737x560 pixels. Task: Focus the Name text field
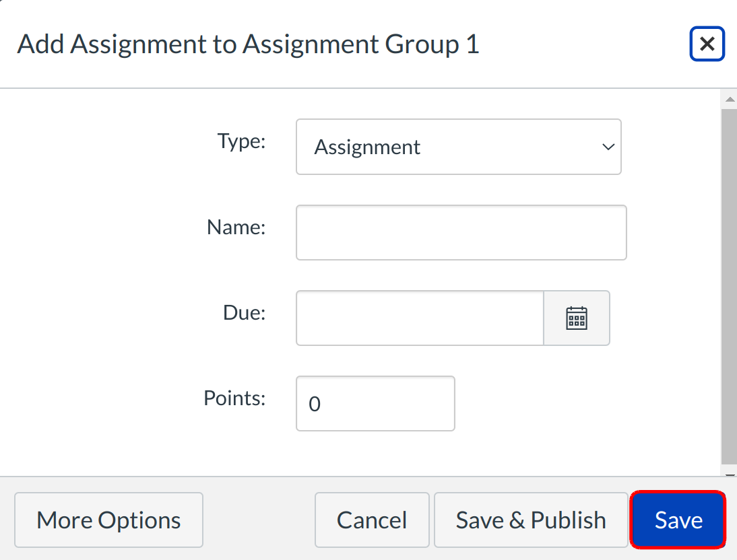(461, 233)
